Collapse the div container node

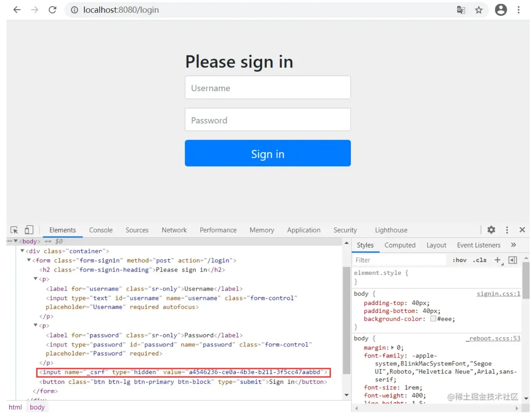click(22, 251)
